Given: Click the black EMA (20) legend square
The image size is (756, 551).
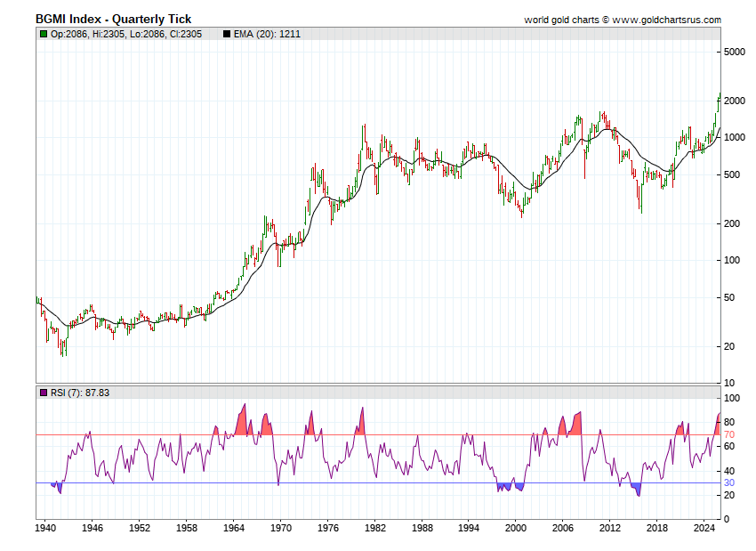Looking at the screenshot, I should coord(226,34).
